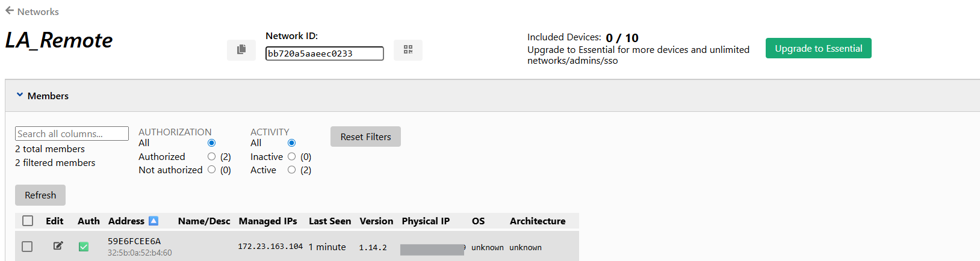Click the back arrow beside Networks
The height and width of the screenshot is (261, 980).
[10, 11]
